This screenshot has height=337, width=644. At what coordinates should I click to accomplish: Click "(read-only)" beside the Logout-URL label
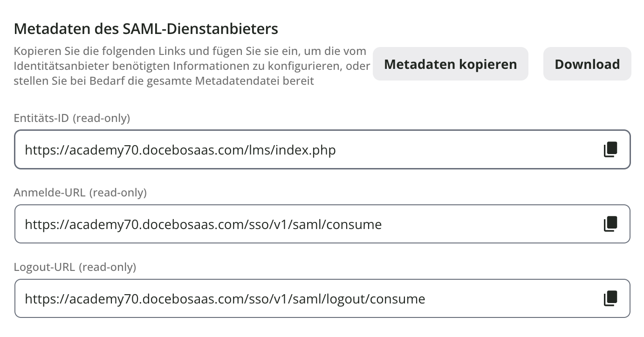[108, 267]
